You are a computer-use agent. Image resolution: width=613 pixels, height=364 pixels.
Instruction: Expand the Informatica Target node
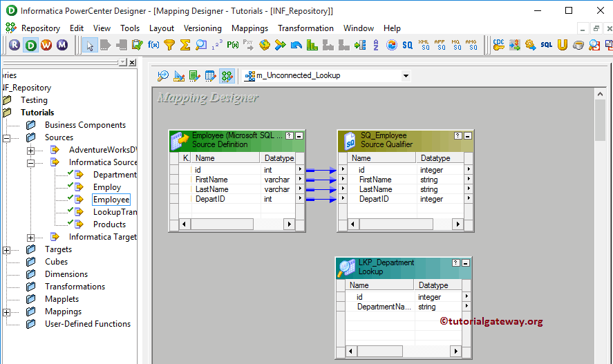pyautogui.click(x=31, y=238)
